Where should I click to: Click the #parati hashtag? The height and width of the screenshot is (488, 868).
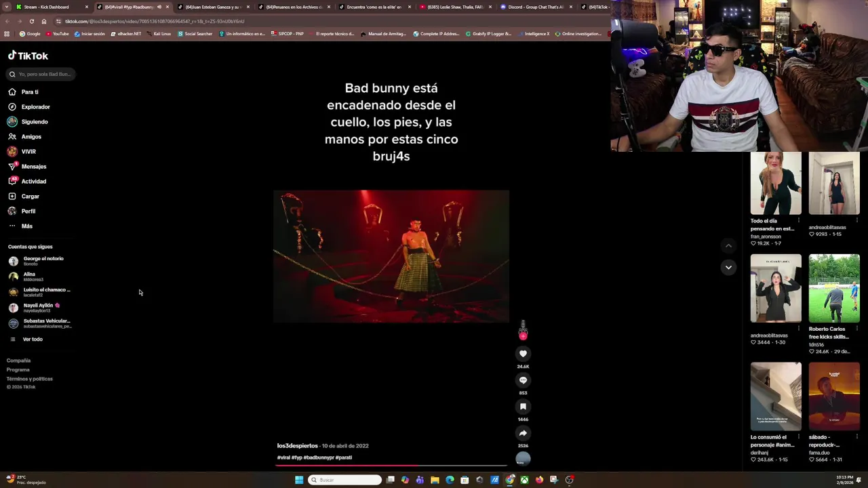(343, 457)
